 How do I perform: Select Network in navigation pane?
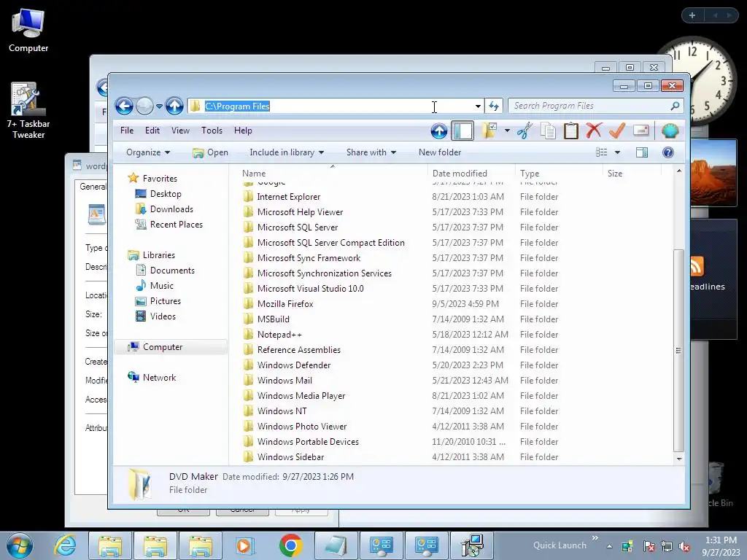coord(159,378)
